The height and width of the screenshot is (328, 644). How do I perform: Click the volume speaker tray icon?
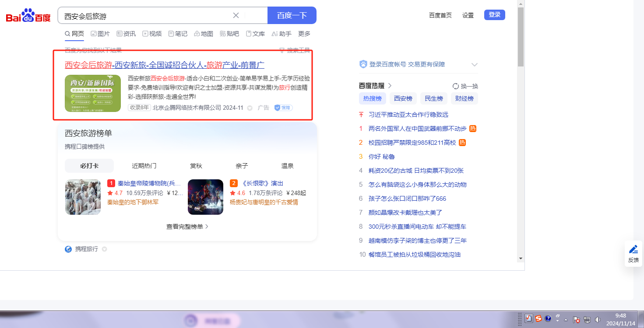coord(598,320)
